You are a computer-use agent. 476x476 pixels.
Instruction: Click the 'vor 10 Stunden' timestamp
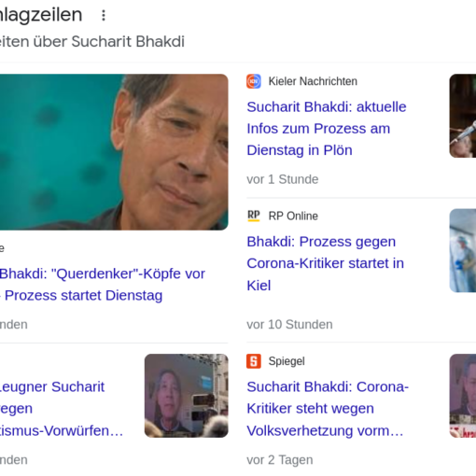click(289, 324)
